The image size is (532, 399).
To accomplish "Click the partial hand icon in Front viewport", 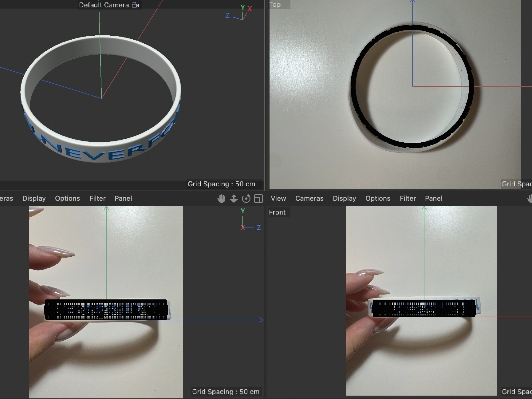I will 530,199.
